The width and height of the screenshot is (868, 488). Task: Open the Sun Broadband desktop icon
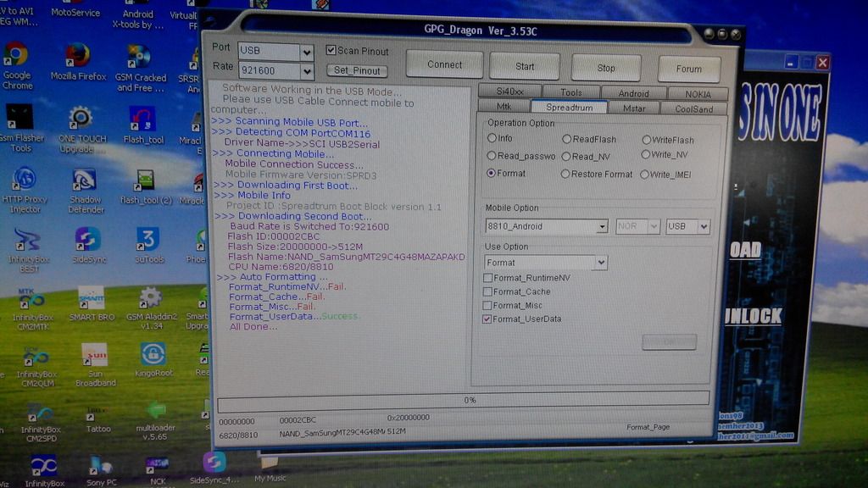pos(95,364)
